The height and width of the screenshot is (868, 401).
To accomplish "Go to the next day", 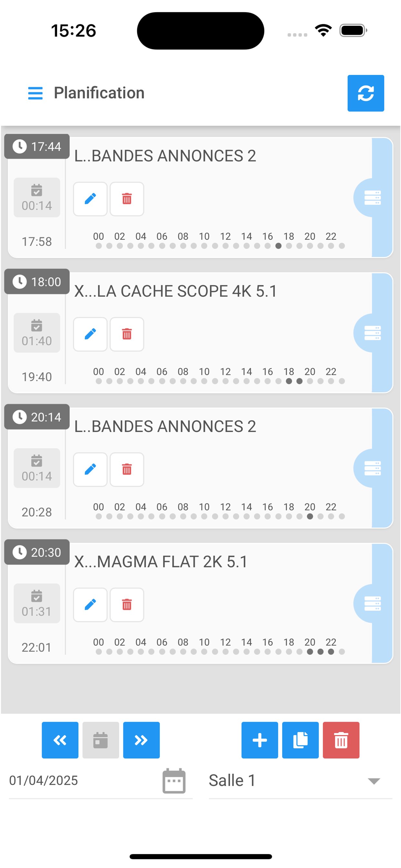I will pyautogui.click(x=141, y=740).
